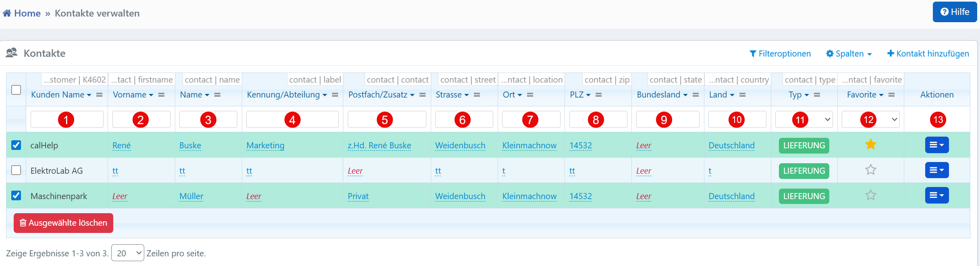Uncheck the calHelp row checkbox
This screenshot has height=266, width=980.
click(16, 145)
